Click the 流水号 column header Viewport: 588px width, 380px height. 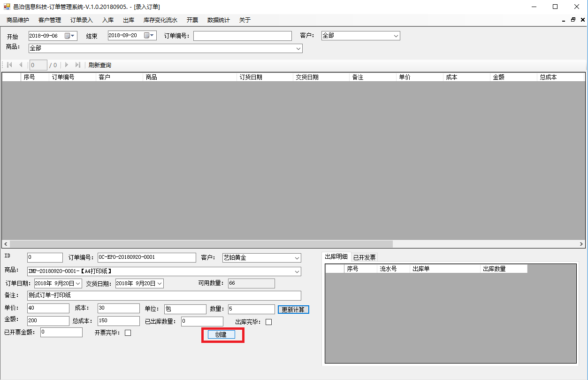(394, 269)
